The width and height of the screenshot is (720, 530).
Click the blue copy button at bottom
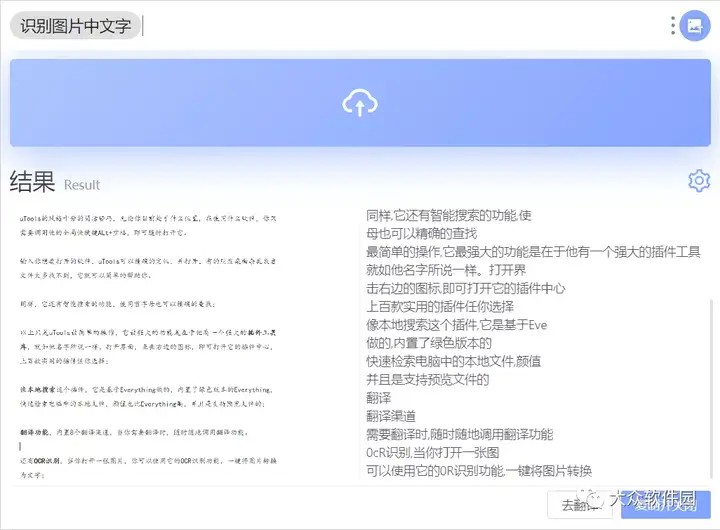[666, 505]
